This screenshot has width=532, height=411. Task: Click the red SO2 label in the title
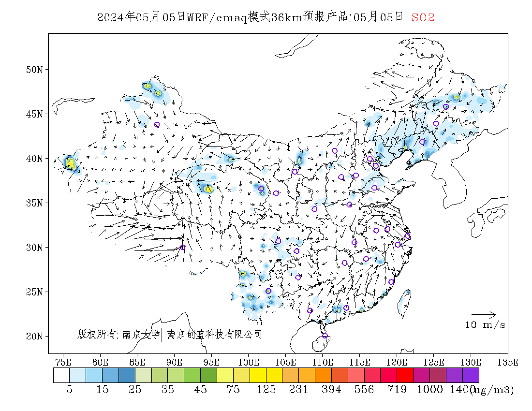click(x=423, y=17)
